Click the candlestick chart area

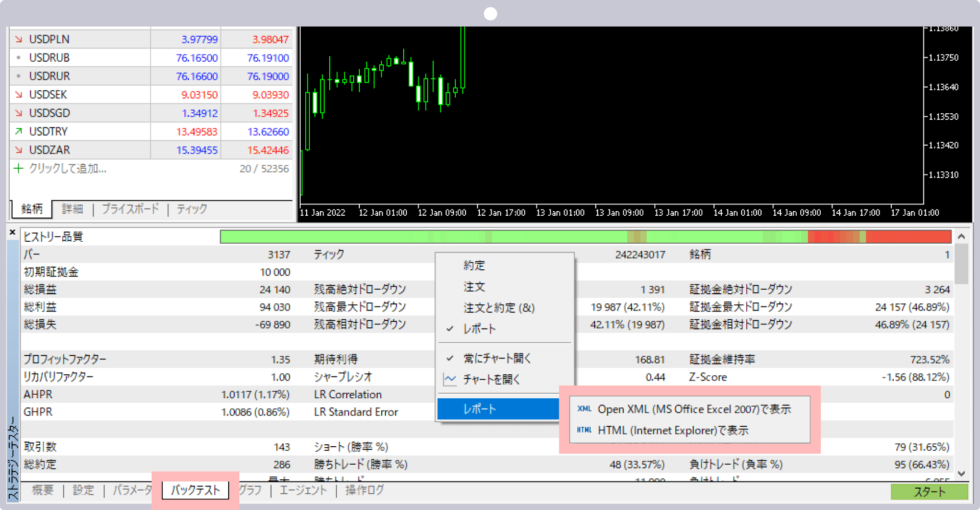click(611, 115)
